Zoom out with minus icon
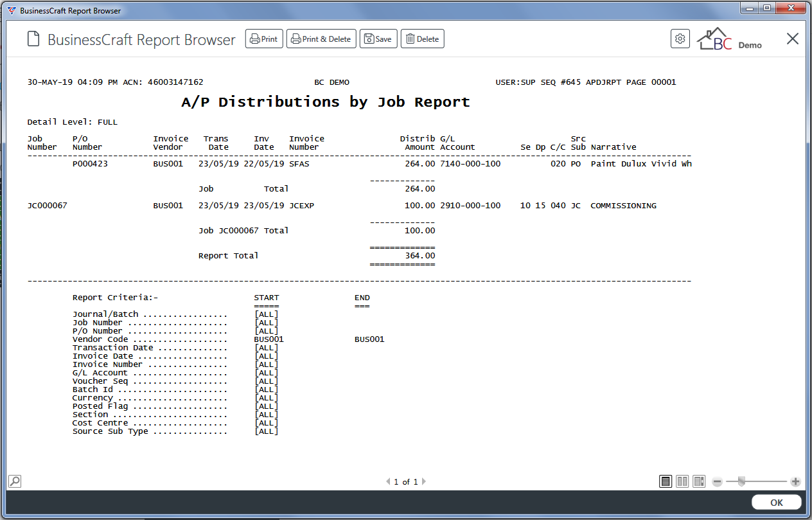Viewport: 812px width, 520px height. coord(718,481)
